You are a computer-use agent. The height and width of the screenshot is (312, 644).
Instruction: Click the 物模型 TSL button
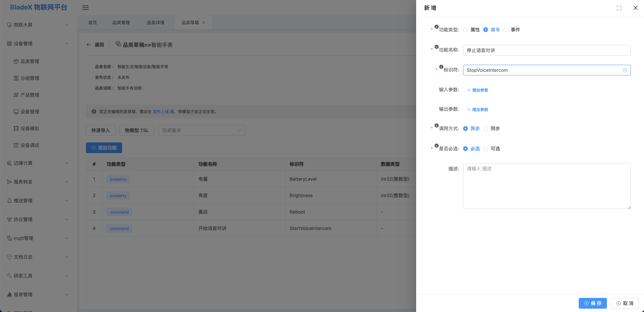pyautogui.click(x=137, y=130)
